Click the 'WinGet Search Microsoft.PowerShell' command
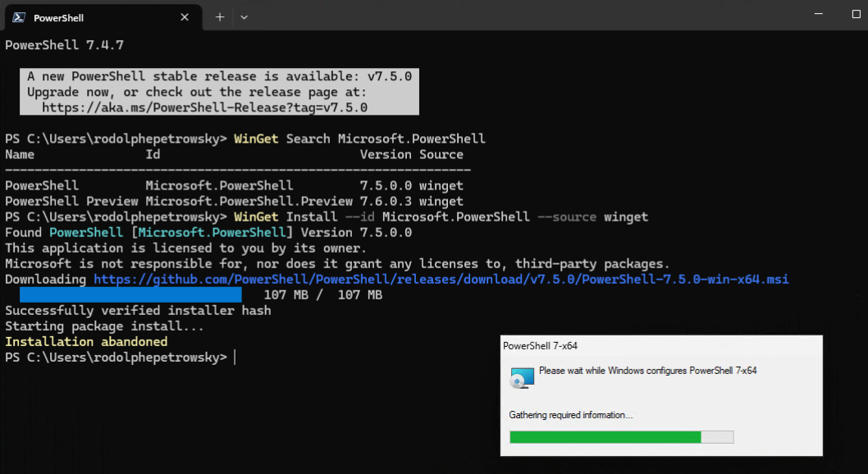Viewport: 868px width, 474px height. 359,139
